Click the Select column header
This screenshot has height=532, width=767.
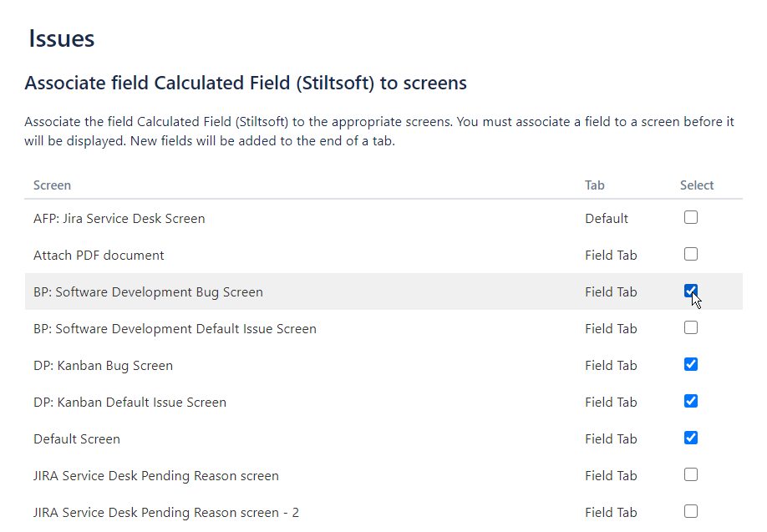click(696, 185)
